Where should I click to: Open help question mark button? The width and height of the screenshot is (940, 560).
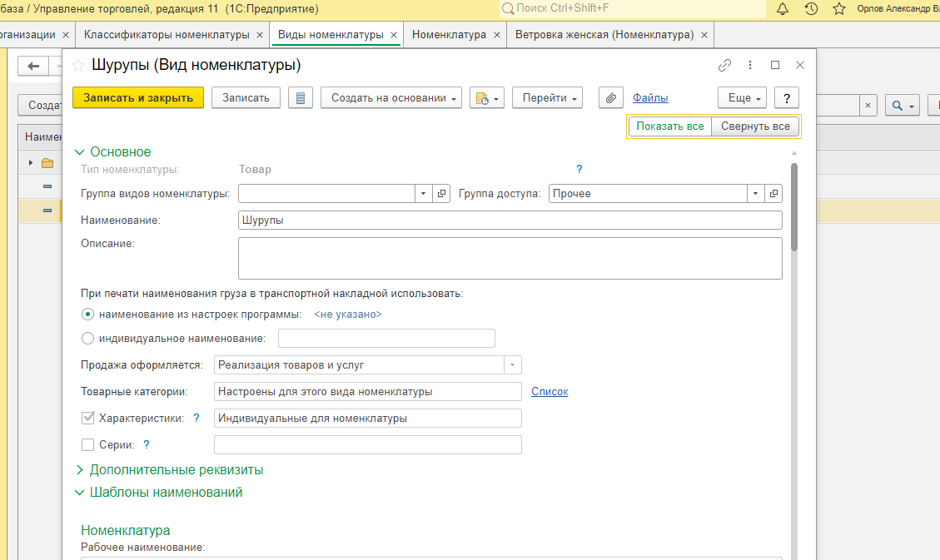coord(787,97)
